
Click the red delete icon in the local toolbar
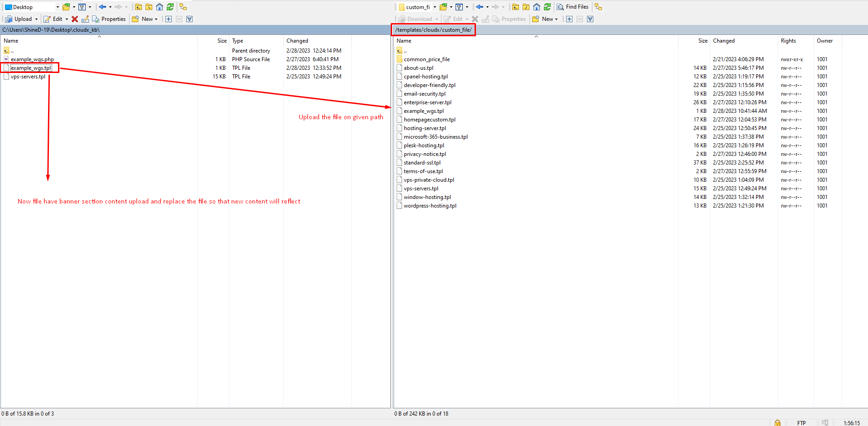click(x=75, y=19)
